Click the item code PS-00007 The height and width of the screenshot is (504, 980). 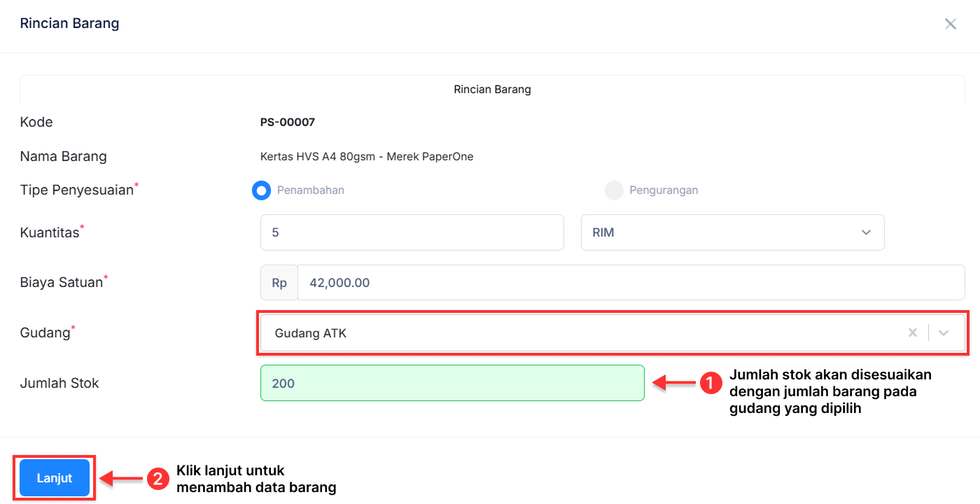coord(288,122)
